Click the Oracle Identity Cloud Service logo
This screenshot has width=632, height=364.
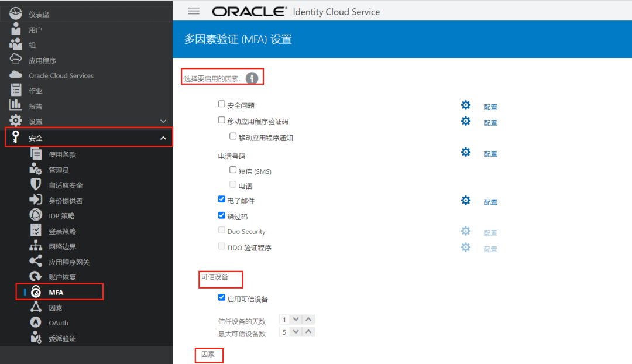296,12
